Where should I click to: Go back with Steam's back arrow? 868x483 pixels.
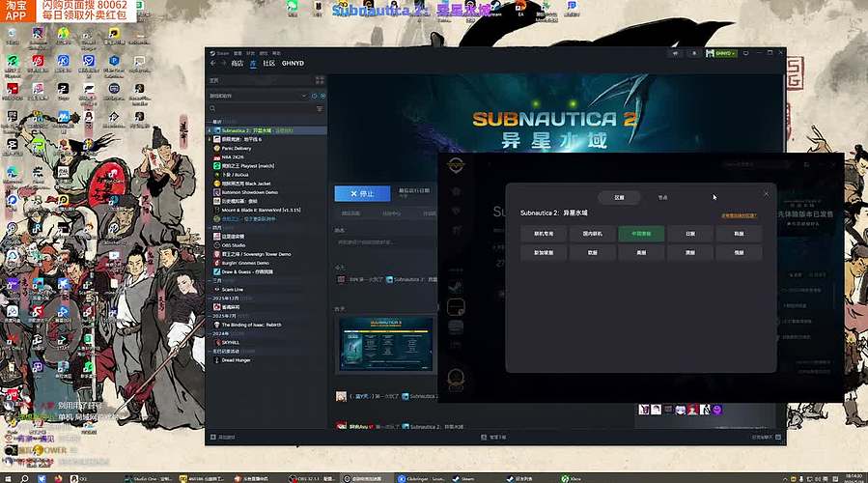[213, 63]
